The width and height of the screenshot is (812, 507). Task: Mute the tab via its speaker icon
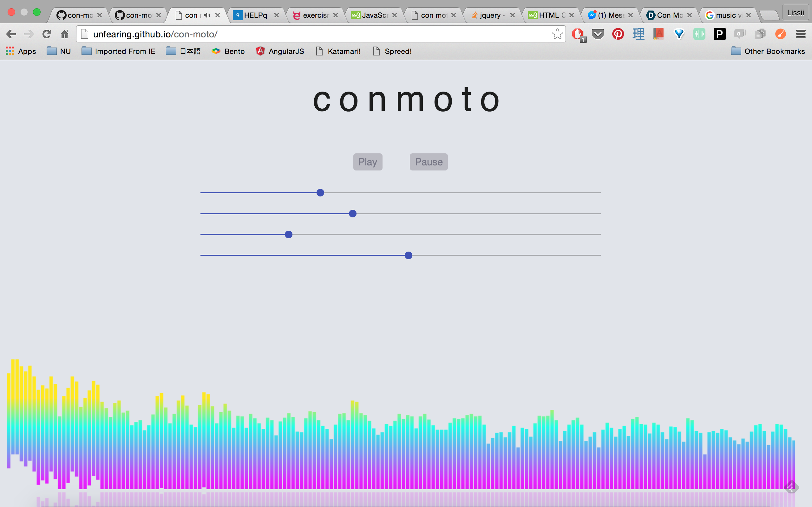tap(207, 15)
